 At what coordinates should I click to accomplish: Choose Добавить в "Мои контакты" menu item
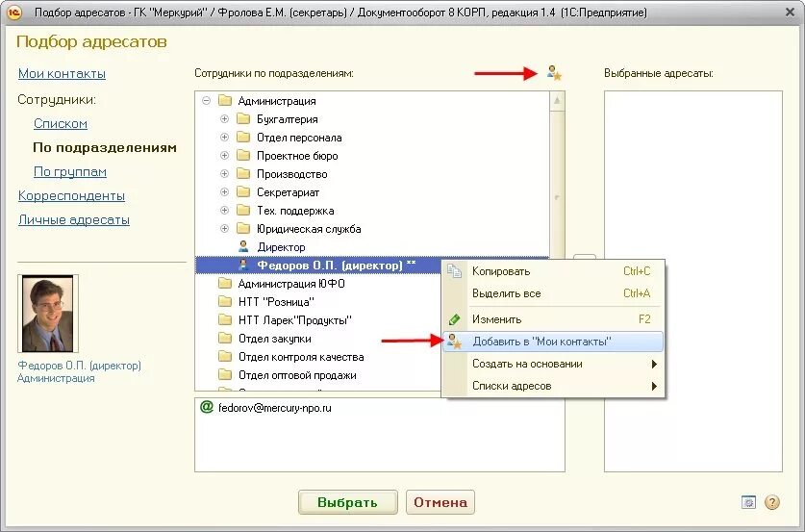point(553,342)
